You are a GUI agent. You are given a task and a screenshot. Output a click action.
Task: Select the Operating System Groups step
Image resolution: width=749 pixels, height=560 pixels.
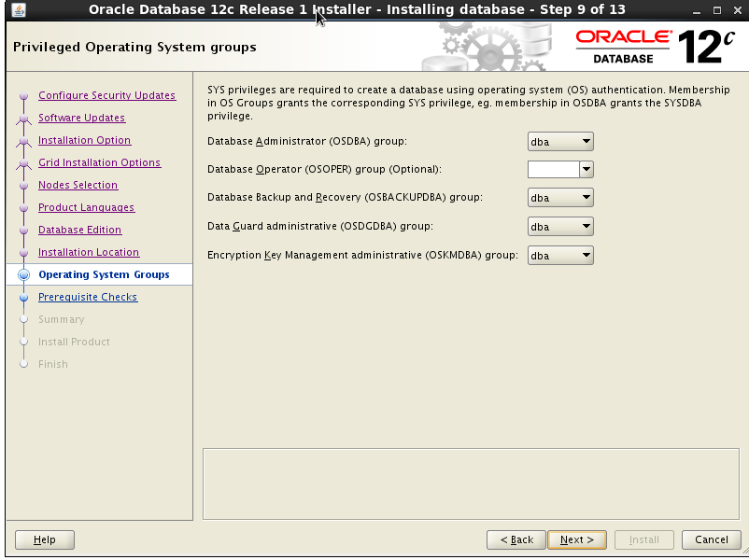104,274
